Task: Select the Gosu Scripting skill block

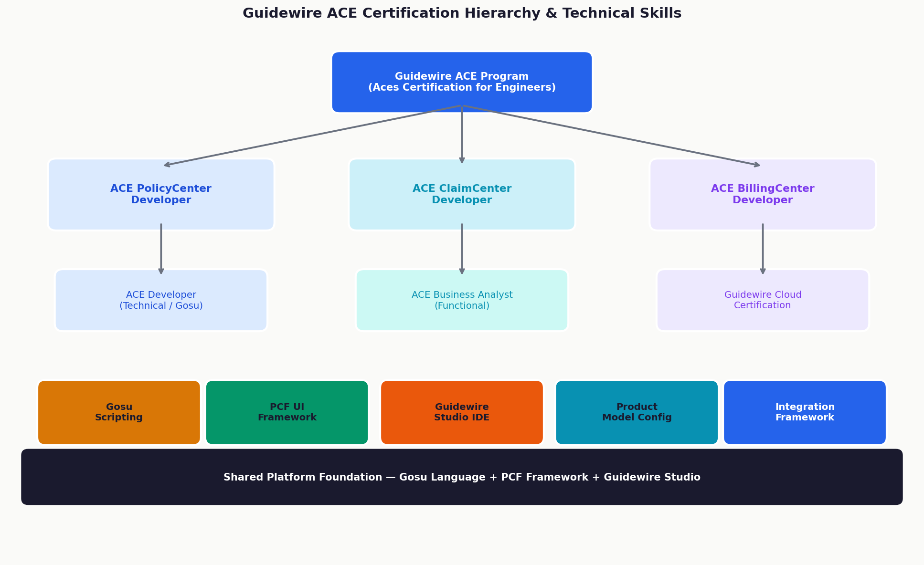Action: pos(119,412)
